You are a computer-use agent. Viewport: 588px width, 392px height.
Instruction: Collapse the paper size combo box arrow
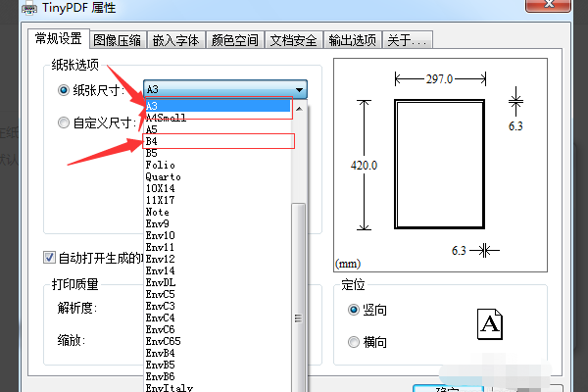(x=299, y=90)
